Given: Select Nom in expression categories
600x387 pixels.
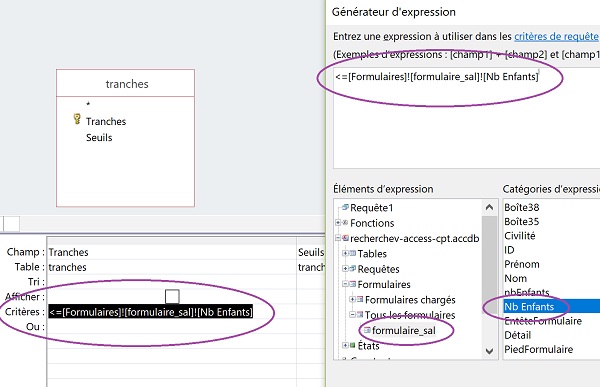Looking at the screenshot, I should point(515,278).
